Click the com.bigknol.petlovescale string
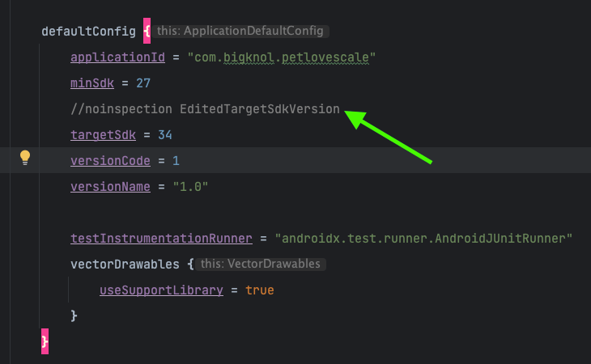Viewport: 591px width, 364px height. point(282,57)
